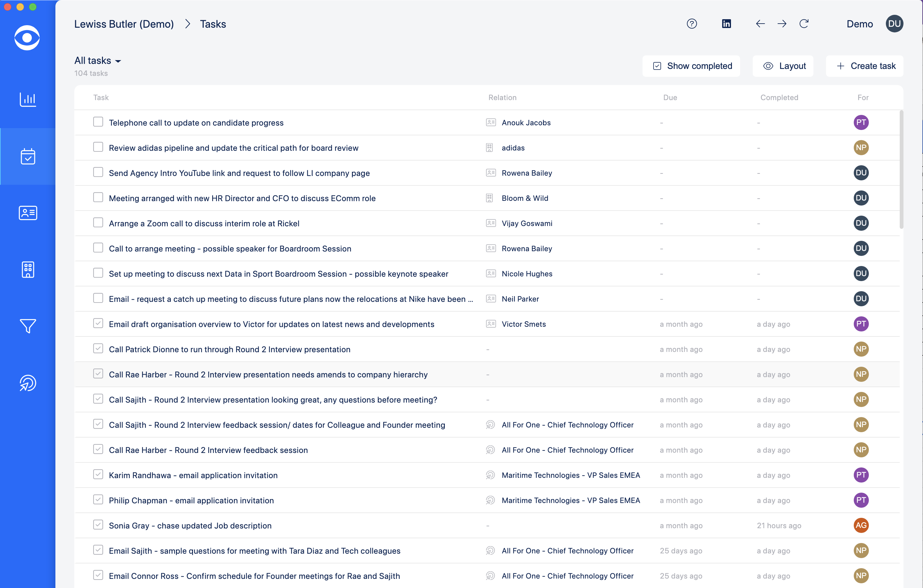Go to Lewiss Butler (Demo) breadcrumb
The height and width of the screenshot is (588, 923).
tap(124, 24)
